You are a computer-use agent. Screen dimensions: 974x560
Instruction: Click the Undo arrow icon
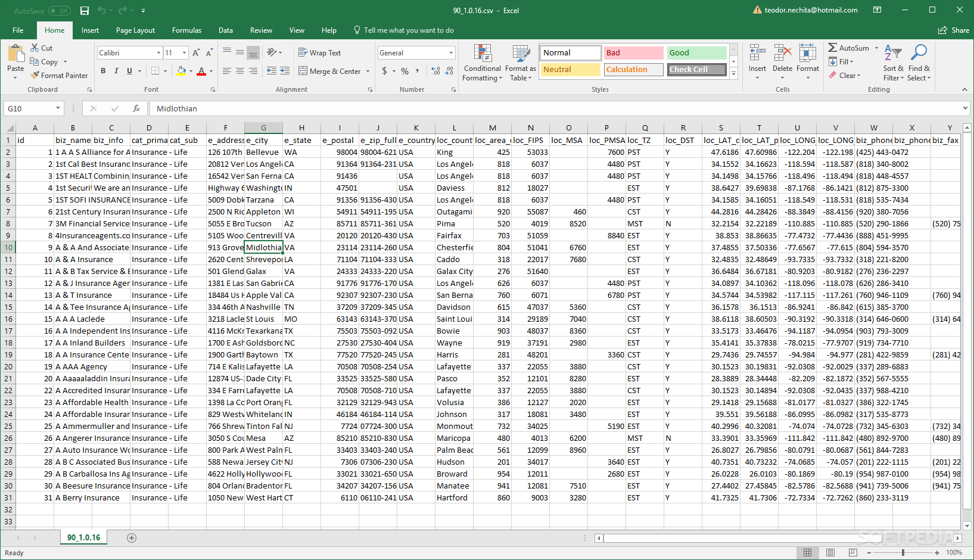[101, 11]
